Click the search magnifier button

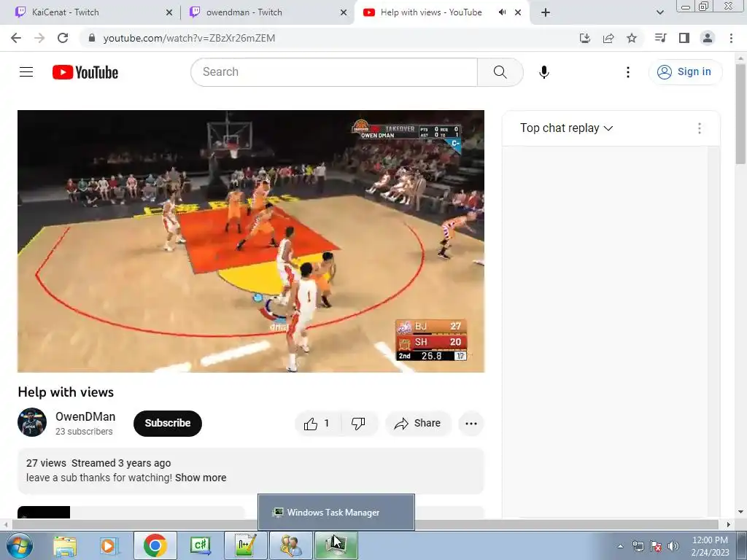(x=500, y=72)
